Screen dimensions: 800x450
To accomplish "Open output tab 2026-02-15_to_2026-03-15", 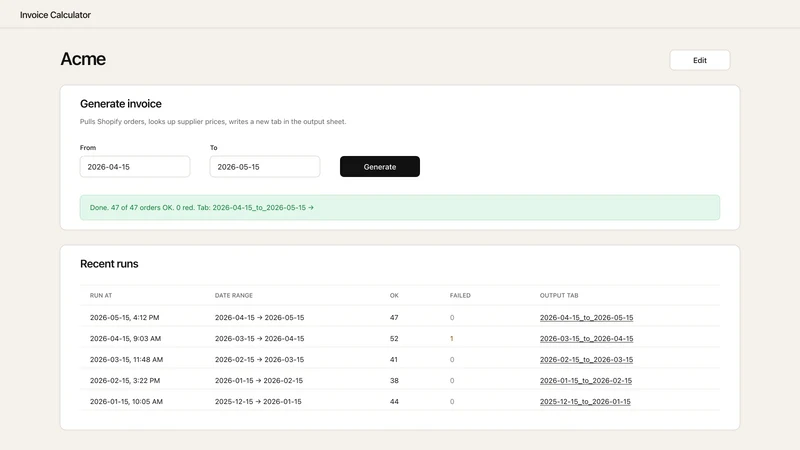I will [586, 360].
